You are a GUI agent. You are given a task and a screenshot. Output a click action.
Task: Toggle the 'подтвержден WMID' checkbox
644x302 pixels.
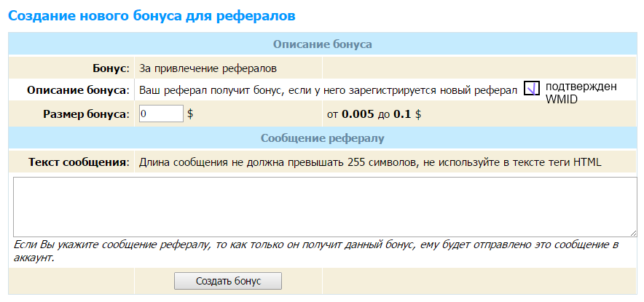(531, 90)
